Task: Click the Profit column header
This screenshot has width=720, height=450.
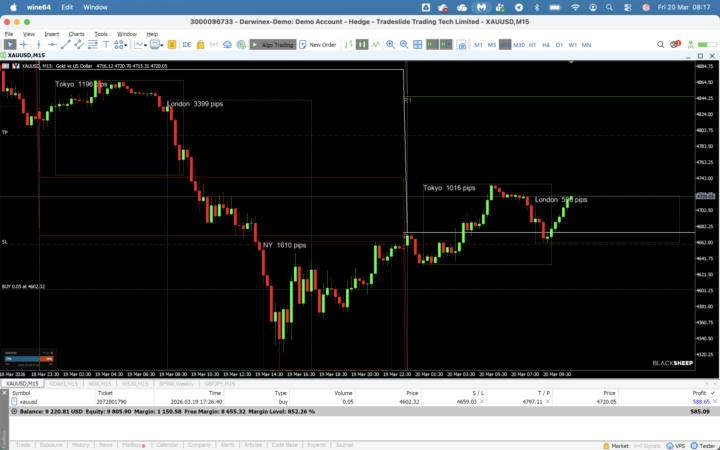Action: click(x=699, y=393)
